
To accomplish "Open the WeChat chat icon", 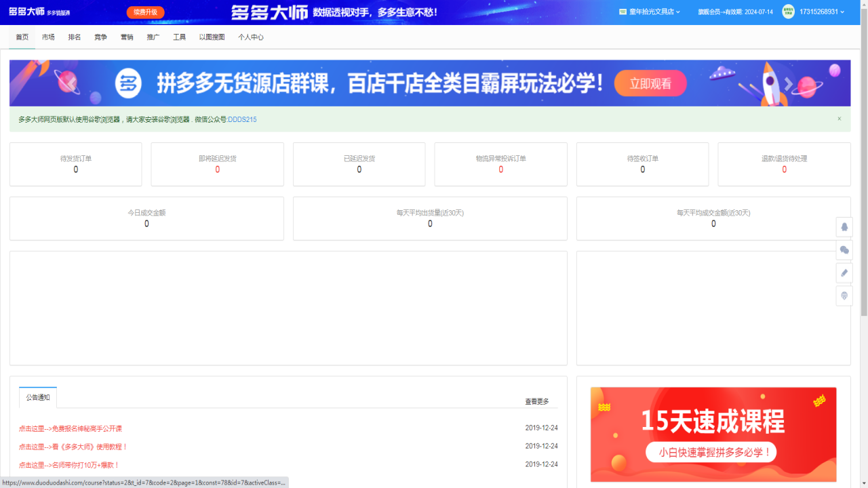I will (844, 250).
